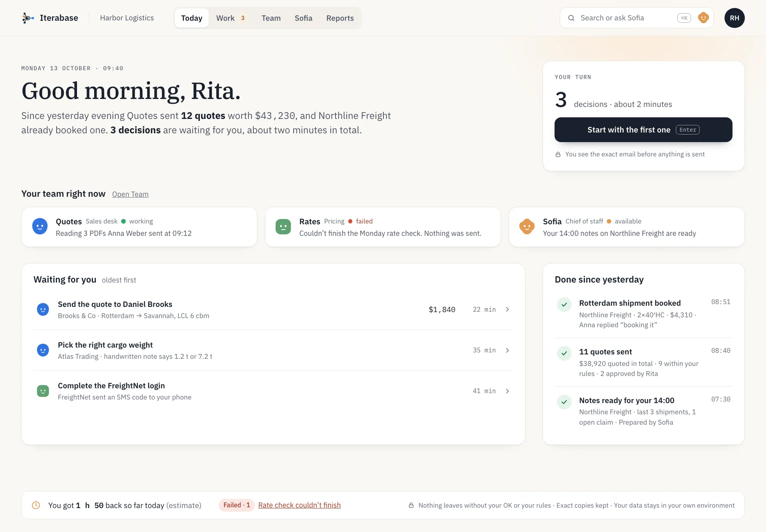This screenshot has width=766, height=532.
Task: Open the Quotes Sales desk card
Action: click(x=139, y=227)
